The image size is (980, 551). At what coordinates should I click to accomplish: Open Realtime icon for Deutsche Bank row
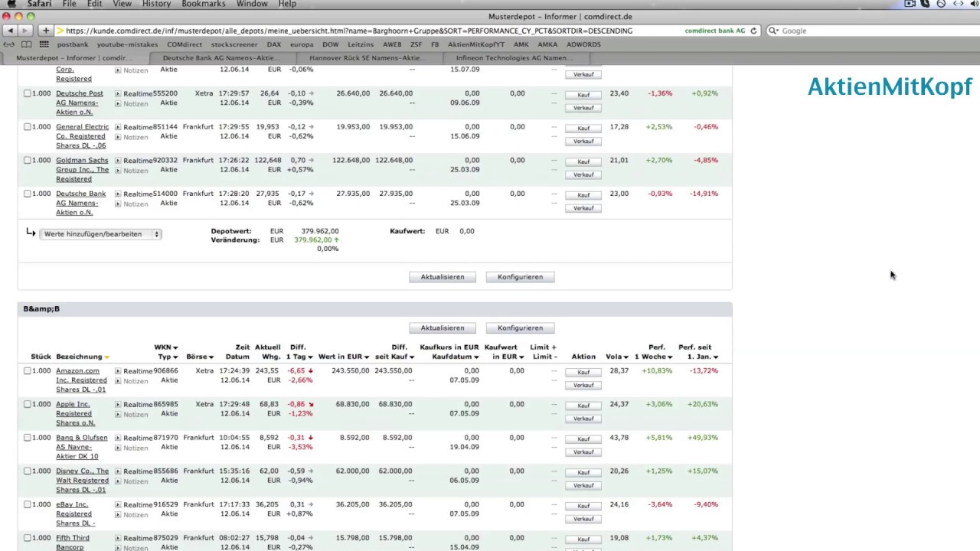tap(118, 194)
